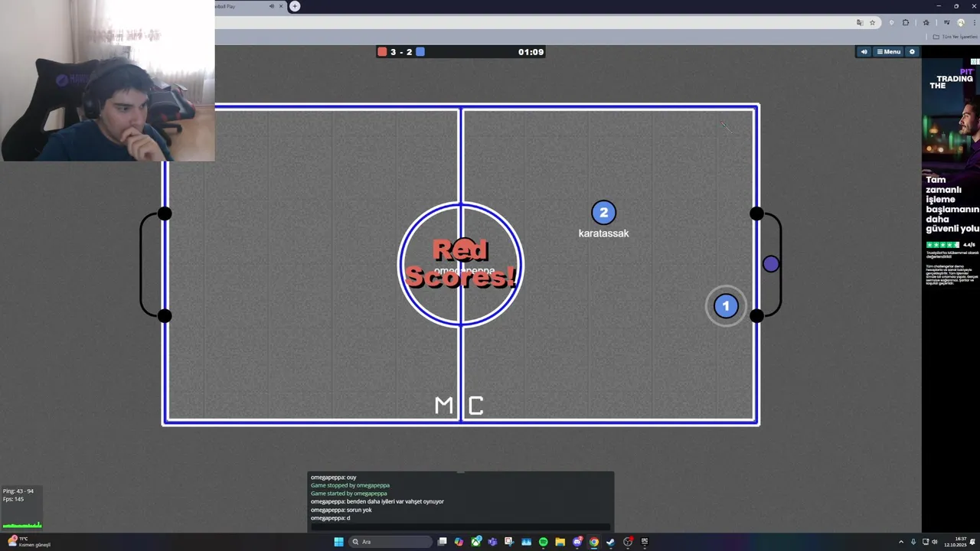
Task: Close the current browser tab
Action: click(281, 6)
